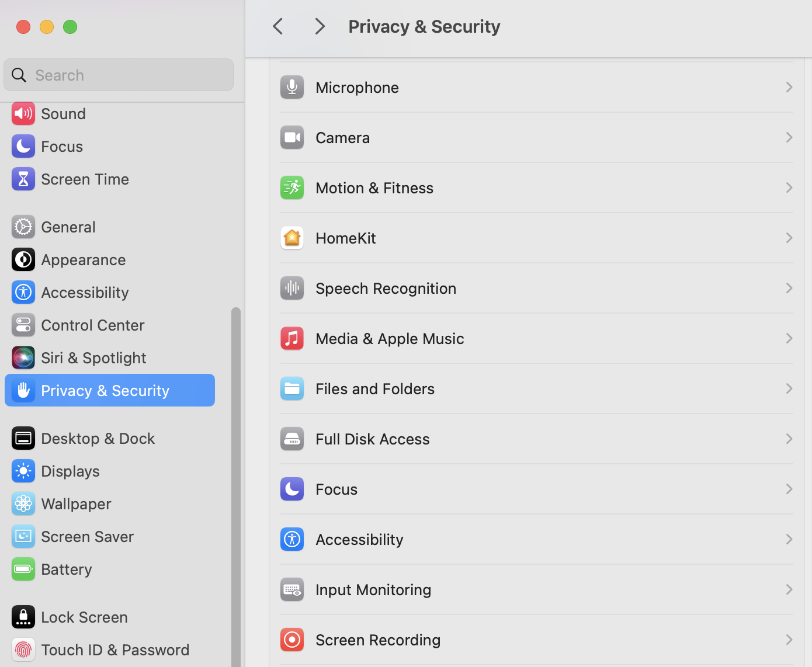Click the sidebar vertical scrollbar
This screenshot has width=812, height=667.
coord(236,485)
